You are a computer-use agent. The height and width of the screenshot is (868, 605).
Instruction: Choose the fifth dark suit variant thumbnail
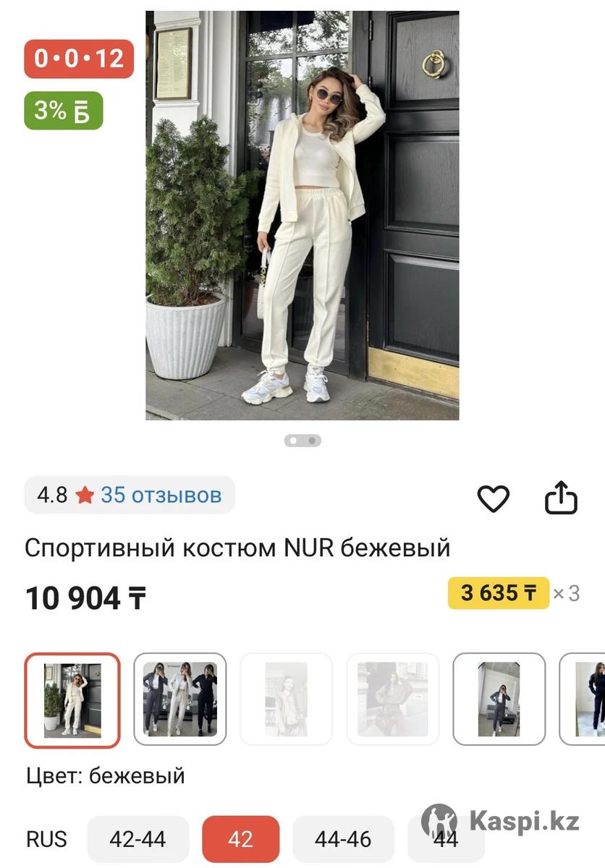tap(499, 699)
